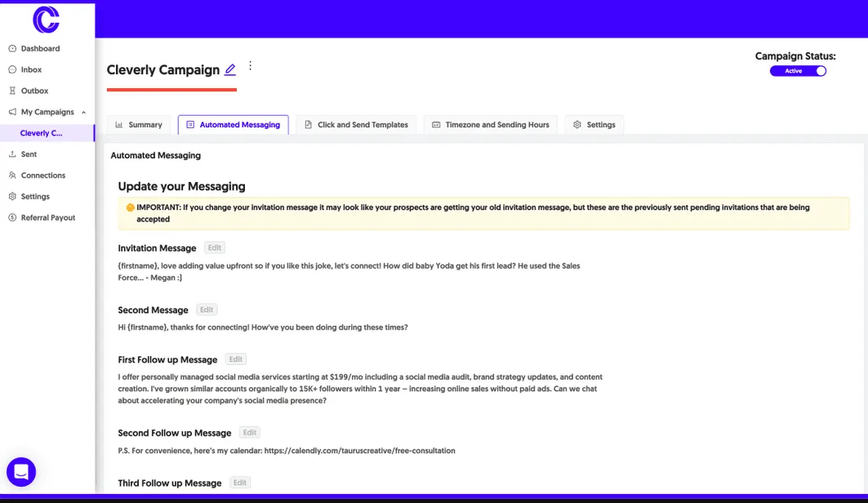
Task: Open the three-dot menu near campaign title
Action: (250, 65)
